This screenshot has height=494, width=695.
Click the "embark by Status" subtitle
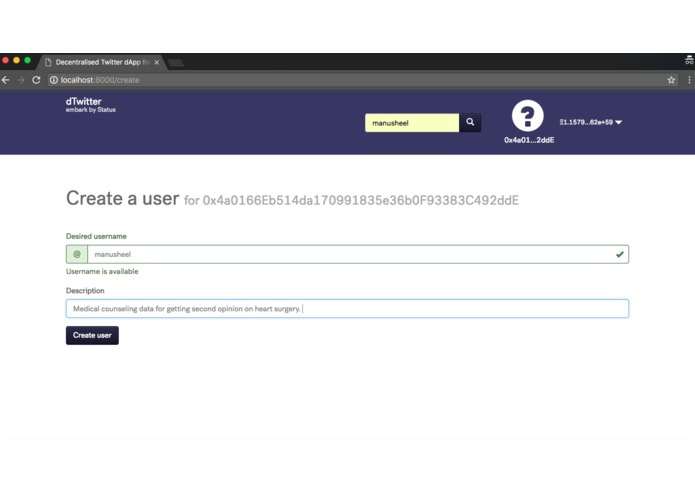tap(90, 110)
